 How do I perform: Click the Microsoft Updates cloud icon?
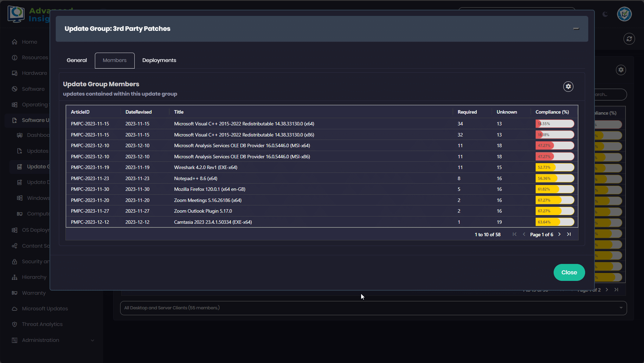[x=15, y=309]
